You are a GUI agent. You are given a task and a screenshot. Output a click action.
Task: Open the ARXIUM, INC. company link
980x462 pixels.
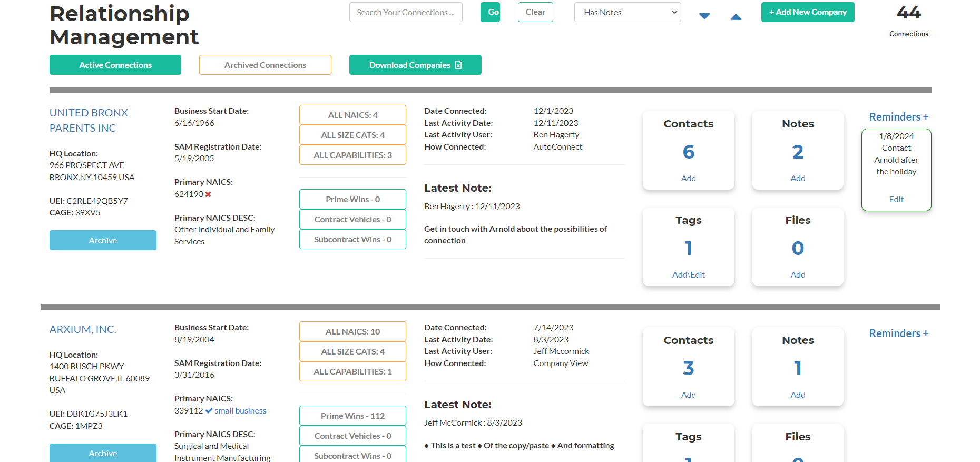(83, 329)
